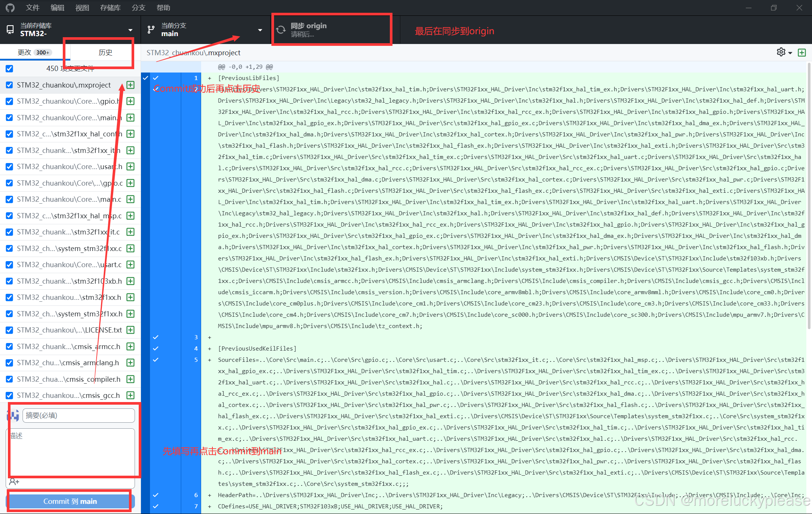Viewport: 812px width, 514px height.
Task: Toggle the select-all 450 changed files checkbox
Action: tap(9, 68)
